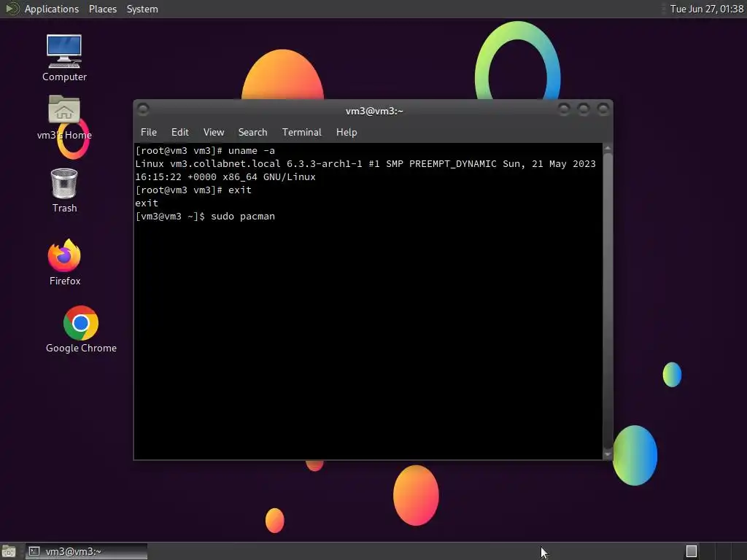The height and width of the screenshot is (560, 747).
Task: Click the terminal vertical scrollbar track
Action: (x=608, y=301)
